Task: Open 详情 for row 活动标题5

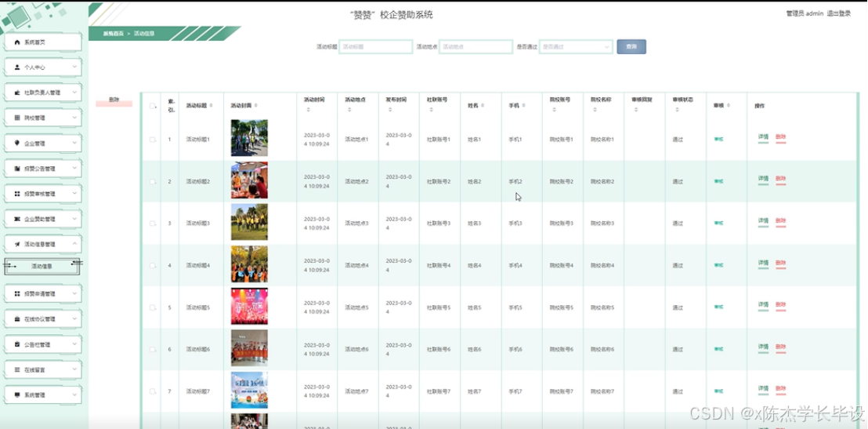Action: [x=763, y=305]
